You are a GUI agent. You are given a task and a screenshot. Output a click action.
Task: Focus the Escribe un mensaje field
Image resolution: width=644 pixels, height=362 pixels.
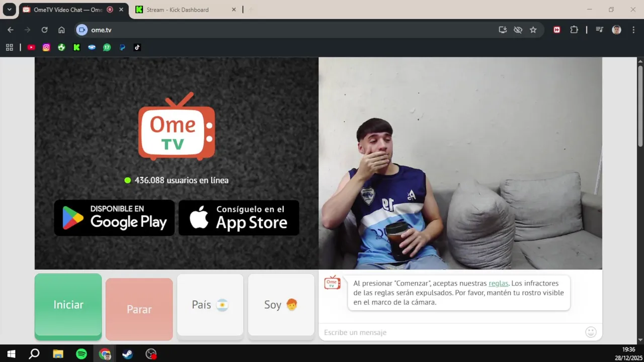(453, 332)
